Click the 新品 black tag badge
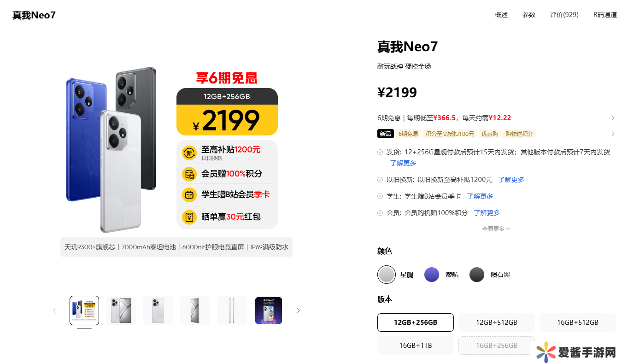The height and width of the screenshot is (364, 622). [x=386, y=134]
